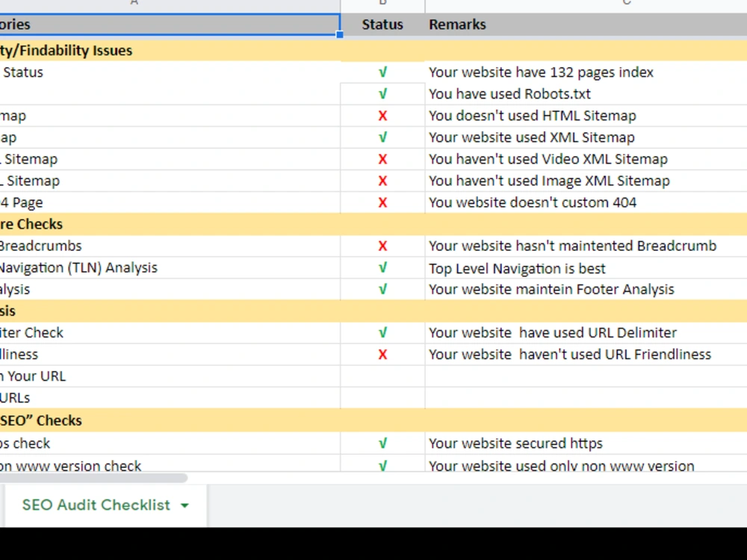
Task: Select 'Your website used XML Sitemap' cell
Action: click(x=586, y=137)
